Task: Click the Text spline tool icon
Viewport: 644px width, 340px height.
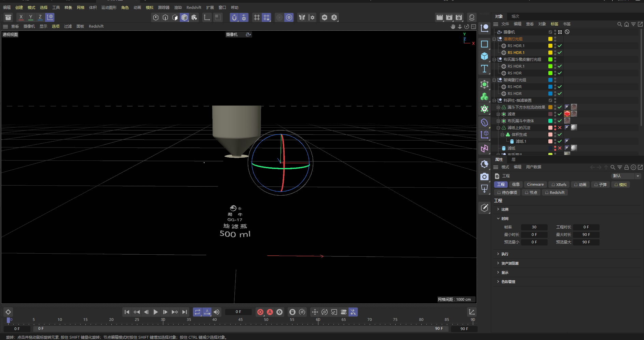Action: 484,69
